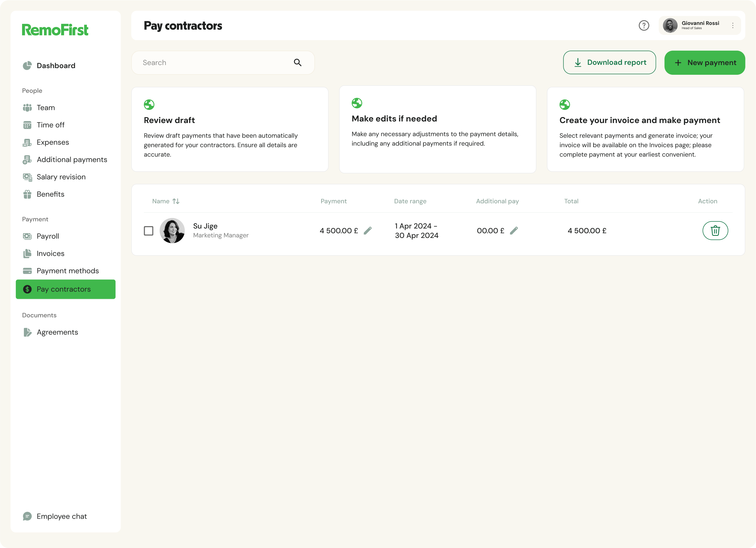Open the Employee chat bubble icon
Image resolution: width=756 pixels, height=548 pixels.
[27, 516]
